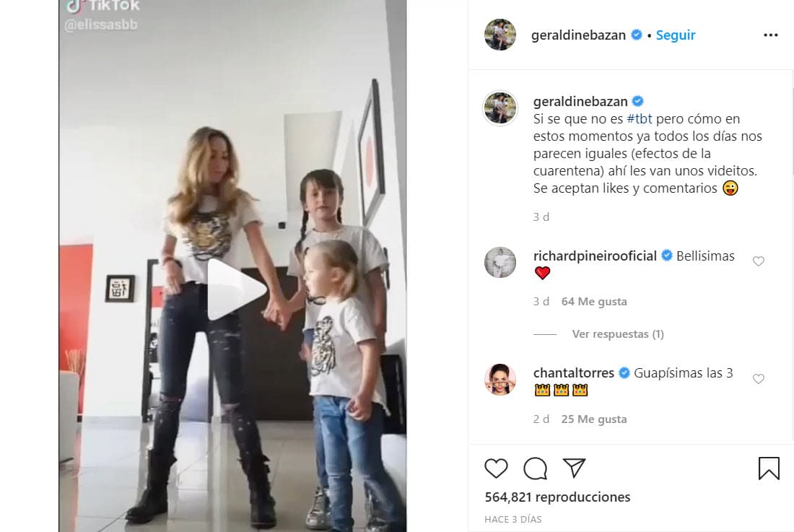Open geraldinebazan avatar beside the caption

[500, 108]
